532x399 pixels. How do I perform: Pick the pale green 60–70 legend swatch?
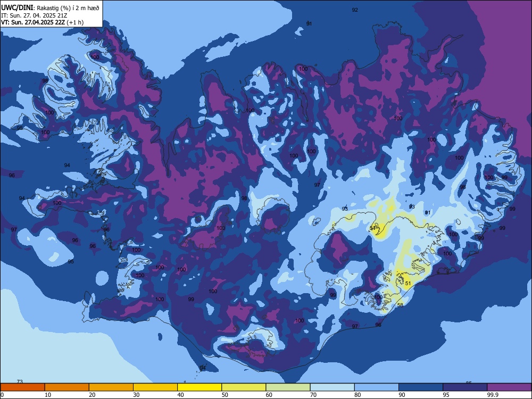pos(288,387)
